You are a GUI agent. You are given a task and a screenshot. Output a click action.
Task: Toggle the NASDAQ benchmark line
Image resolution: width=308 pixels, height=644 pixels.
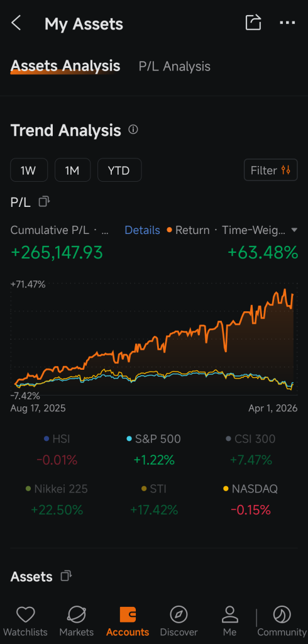251,489
